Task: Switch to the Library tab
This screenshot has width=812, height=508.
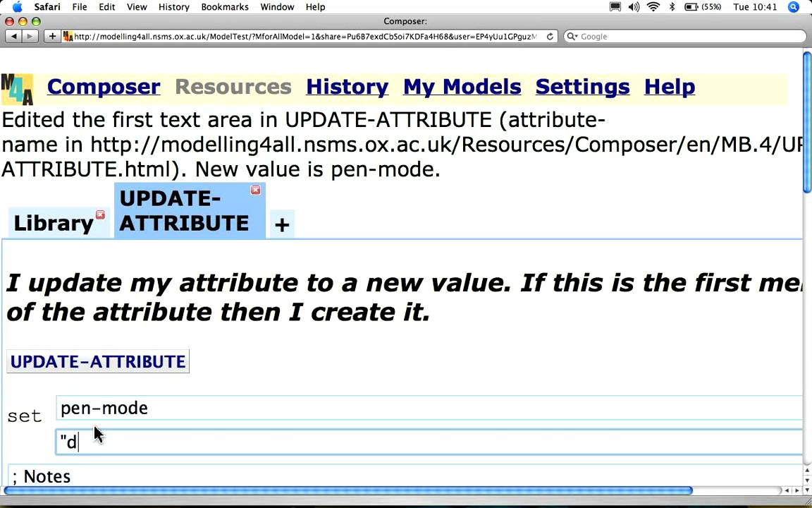Action: point(54,224)
